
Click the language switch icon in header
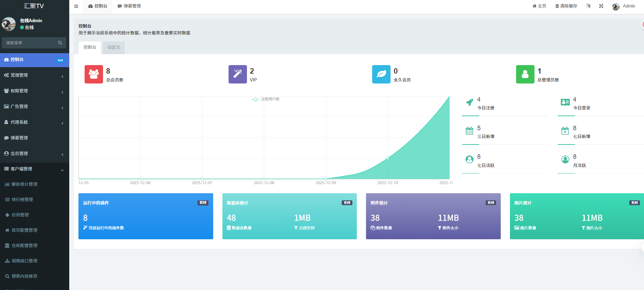[588, 6]
